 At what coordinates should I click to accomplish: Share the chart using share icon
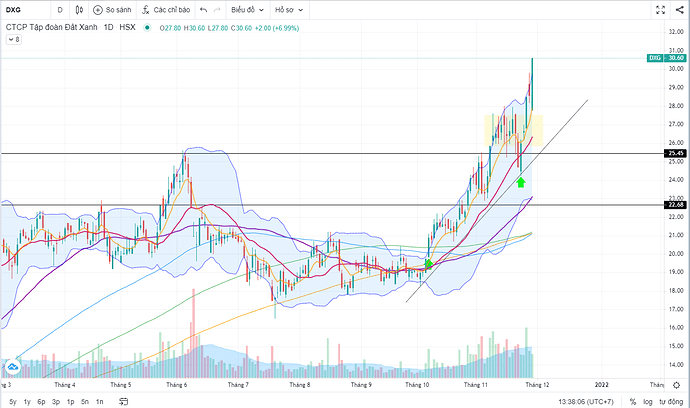[x=680, y=10]
